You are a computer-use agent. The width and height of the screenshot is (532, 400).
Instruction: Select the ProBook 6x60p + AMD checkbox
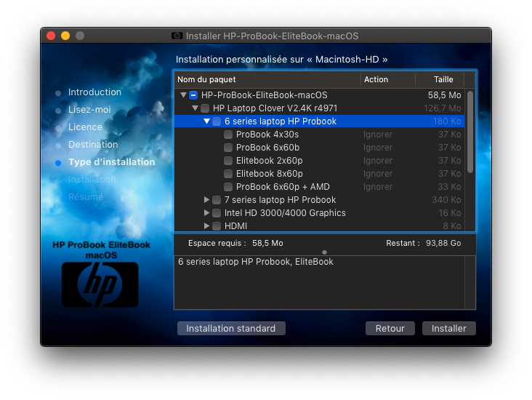228,187
